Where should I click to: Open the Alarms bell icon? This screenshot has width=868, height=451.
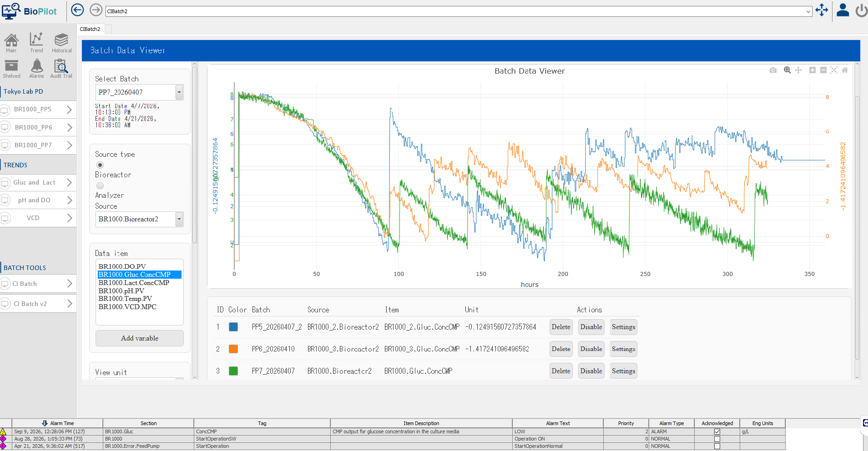point(36,69)
